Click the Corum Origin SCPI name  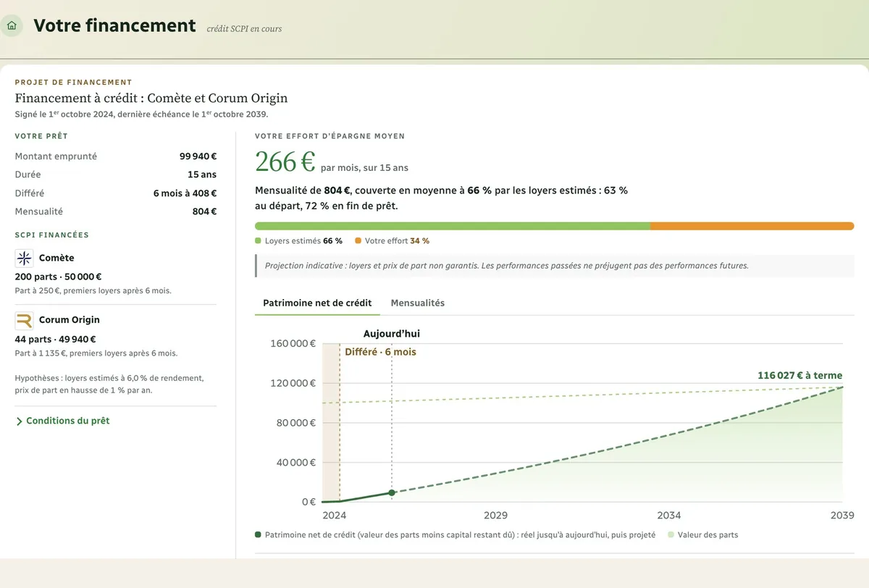70,320
